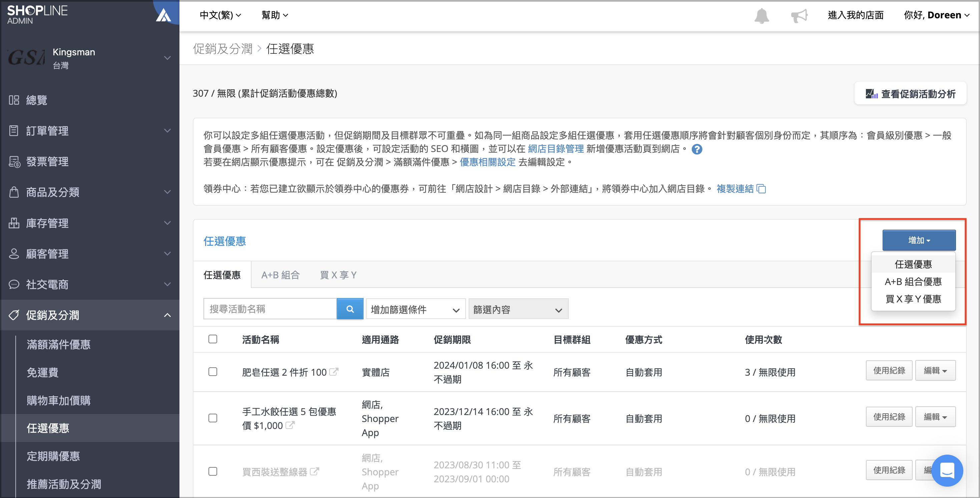Click the SHOPLINE Admin logo
The height and width of the screenshot is (498, 980).
click(37, 14)
